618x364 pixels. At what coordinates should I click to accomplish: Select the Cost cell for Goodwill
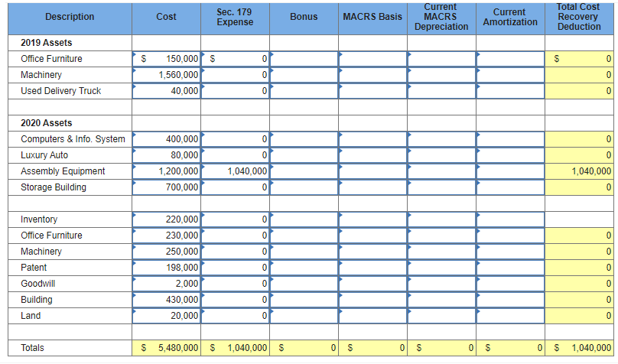click(166, 284)
